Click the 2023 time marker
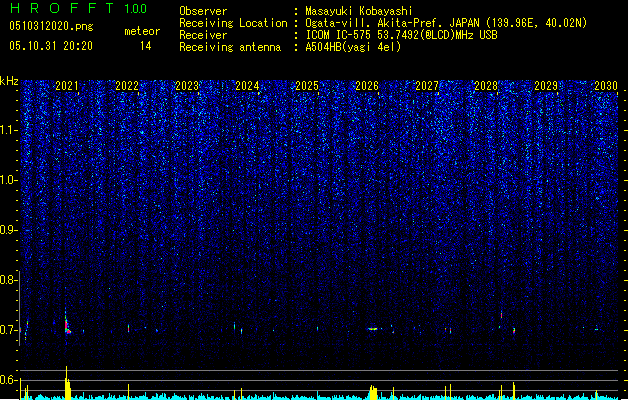 [x=187, y=86]
